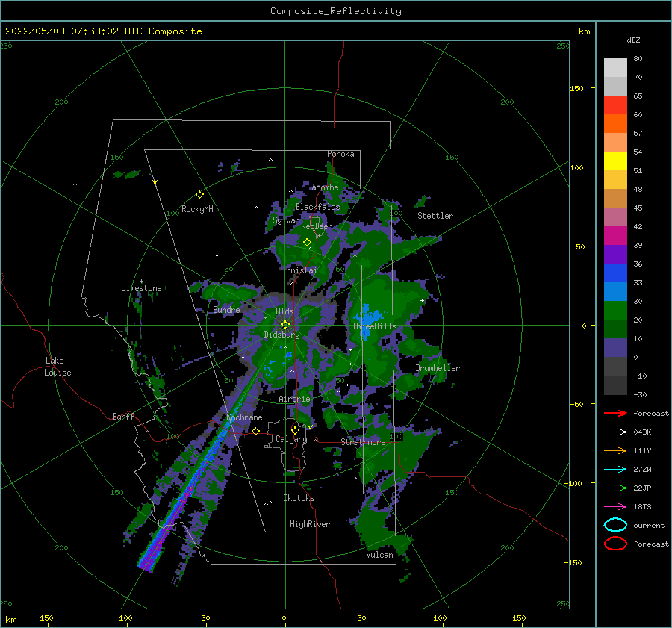The image size is (672, 628).
Task: Click the asterisk marker above Limestone
Action: [x=141, y=282]
